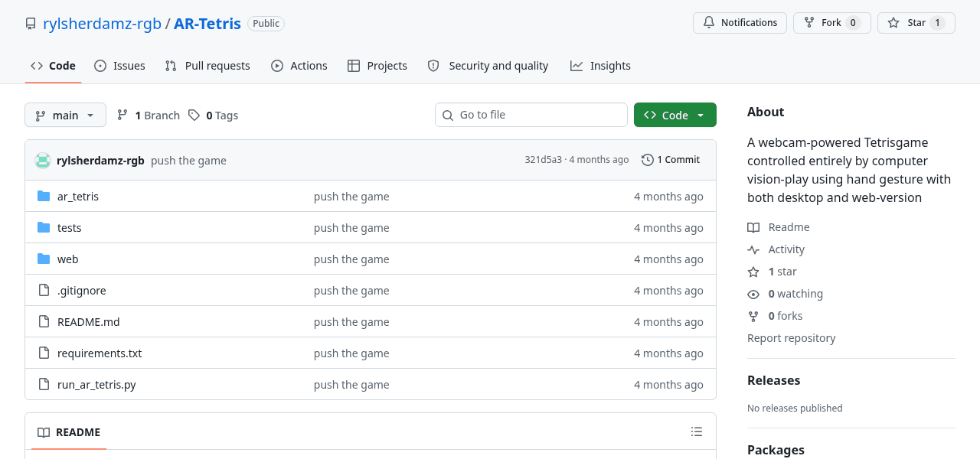Click the '0 forks' link text
This screenshot has width=980, height=459.
point(786,316)
